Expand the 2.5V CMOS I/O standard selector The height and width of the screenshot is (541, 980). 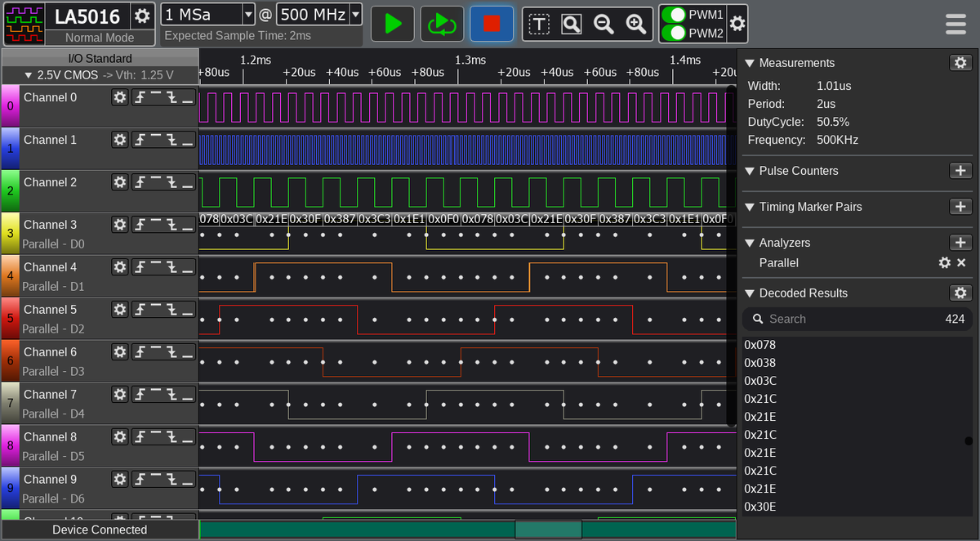[100, 75]
